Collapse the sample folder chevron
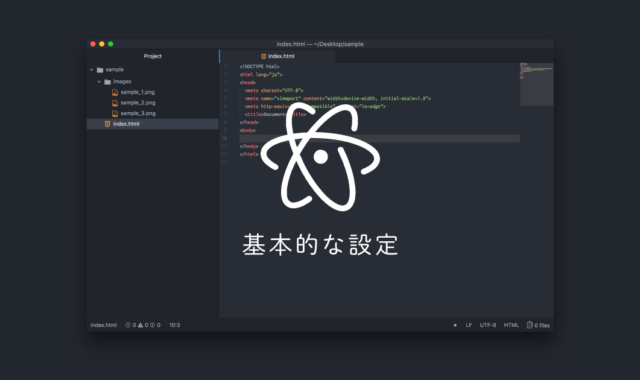Image resolution: width=640 pixels, height=380 pixels. tap(92, 70)
